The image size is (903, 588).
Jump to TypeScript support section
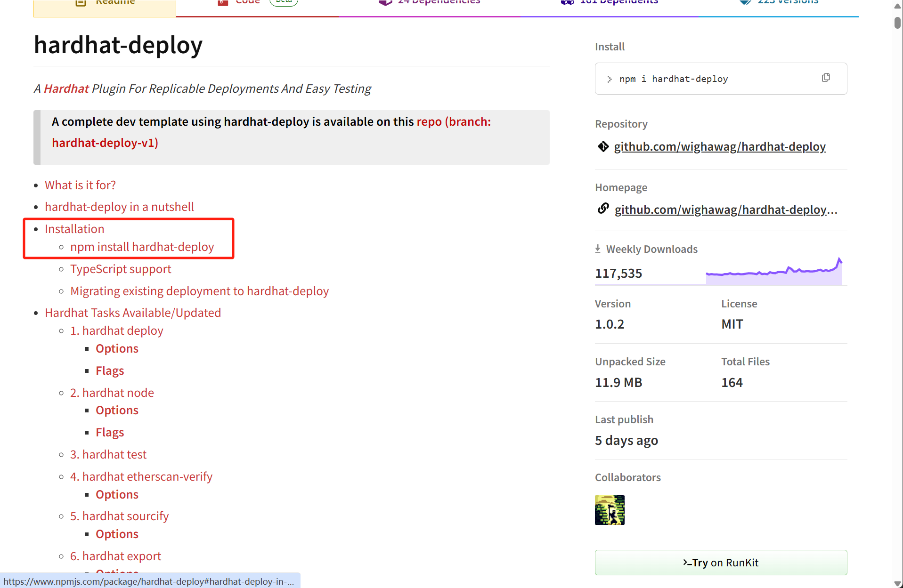point(121,269)
